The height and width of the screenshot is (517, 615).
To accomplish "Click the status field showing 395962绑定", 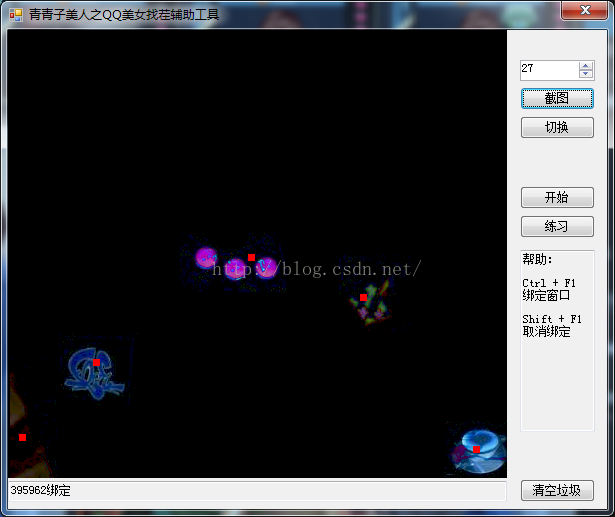I will tap(257, 490).
